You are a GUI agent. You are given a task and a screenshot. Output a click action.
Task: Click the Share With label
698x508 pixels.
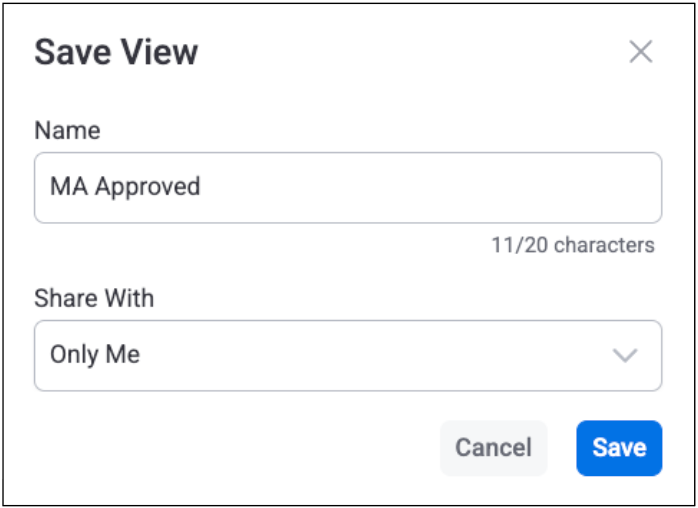coord(94,298)
